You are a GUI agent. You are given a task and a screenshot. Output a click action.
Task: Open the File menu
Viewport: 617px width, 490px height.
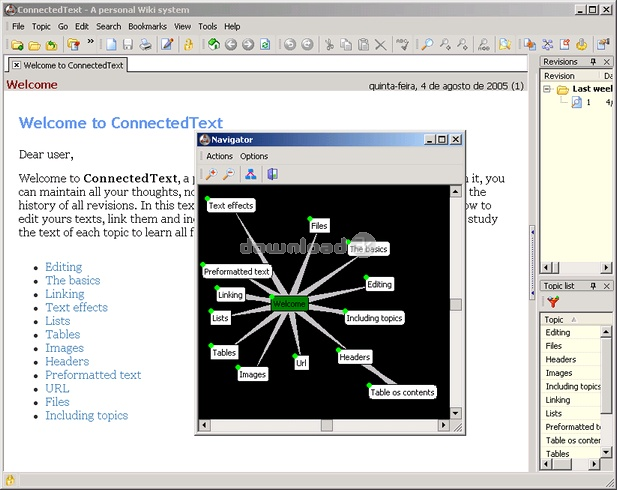[18, 26]
